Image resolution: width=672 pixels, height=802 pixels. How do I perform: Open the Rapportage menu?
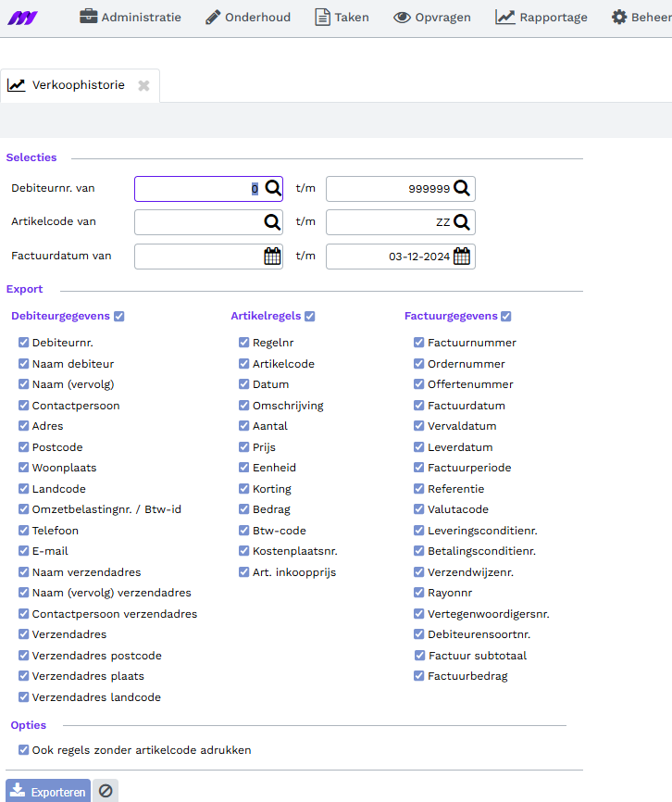click(541, 18)
